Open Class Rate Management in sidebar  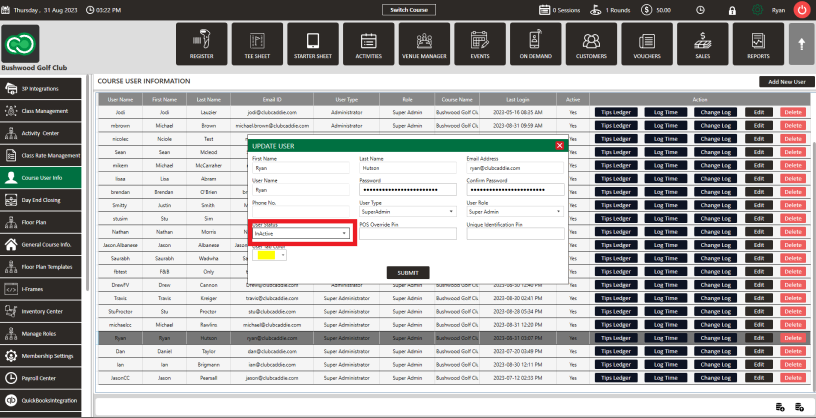click(41, 155)
